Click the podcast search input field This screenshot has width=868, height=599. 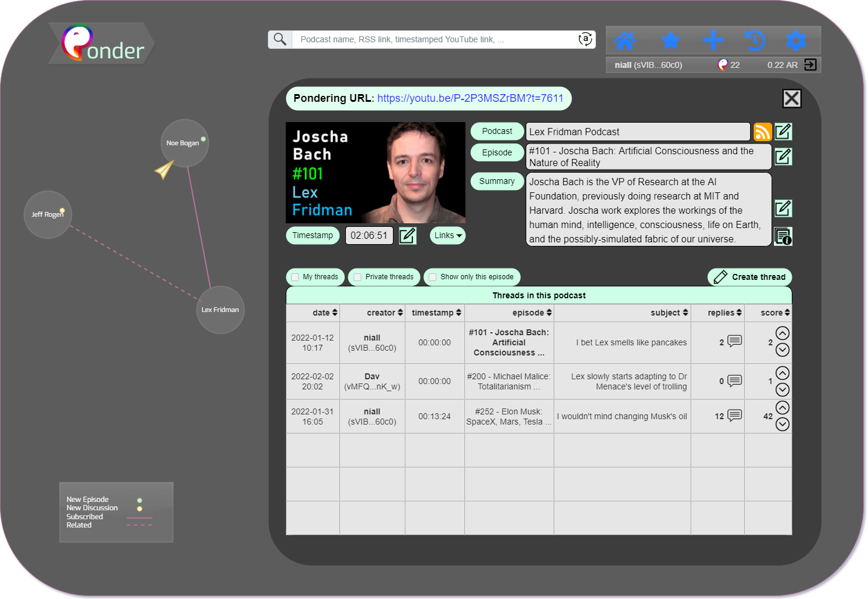(x=435, y=40)
